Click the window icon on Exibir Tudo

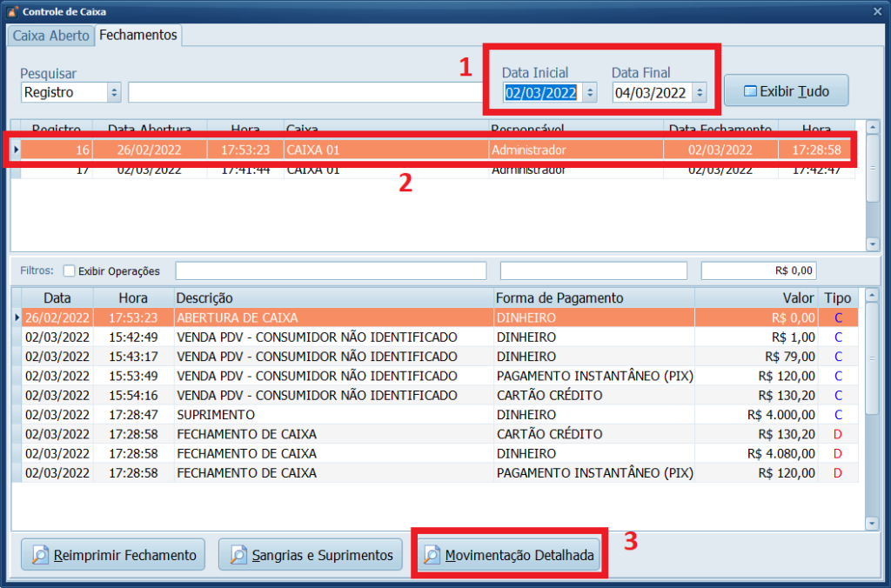coord(749,91)
